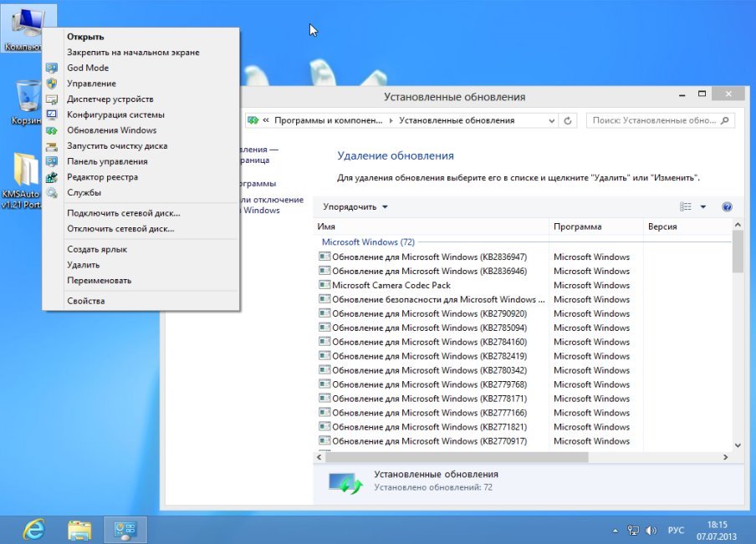Click the God Mode icon in context menu
This screenshot has height=544, width=756.
[x=52, y=68]
